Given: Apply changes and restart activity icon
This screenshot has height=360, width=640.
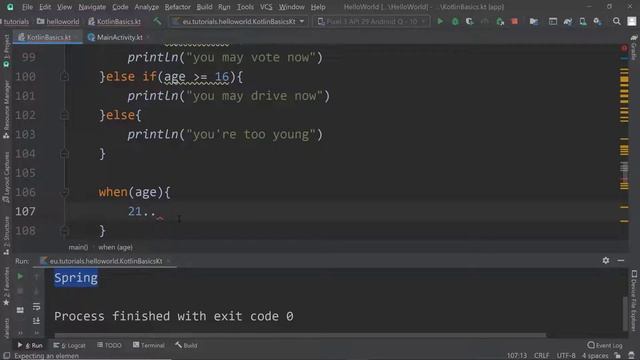Looking at the screenshot, I should [500, 21].
